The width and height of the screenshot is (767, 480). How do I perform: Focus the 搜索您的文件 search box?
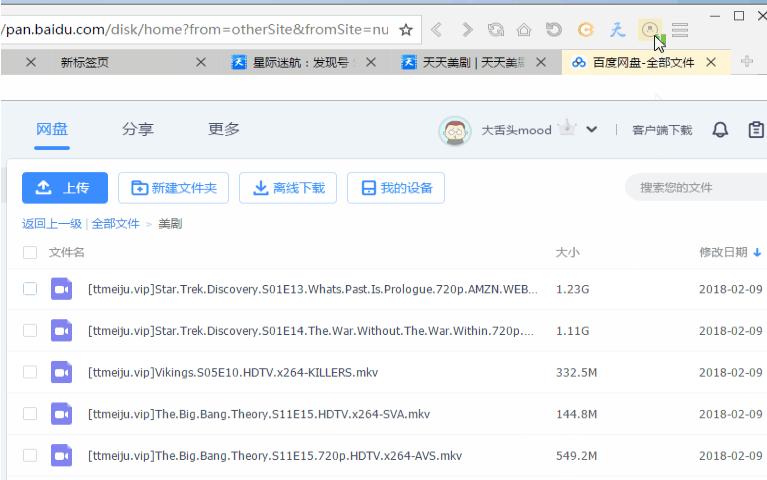pyautogui.click(x=697, y=187)
